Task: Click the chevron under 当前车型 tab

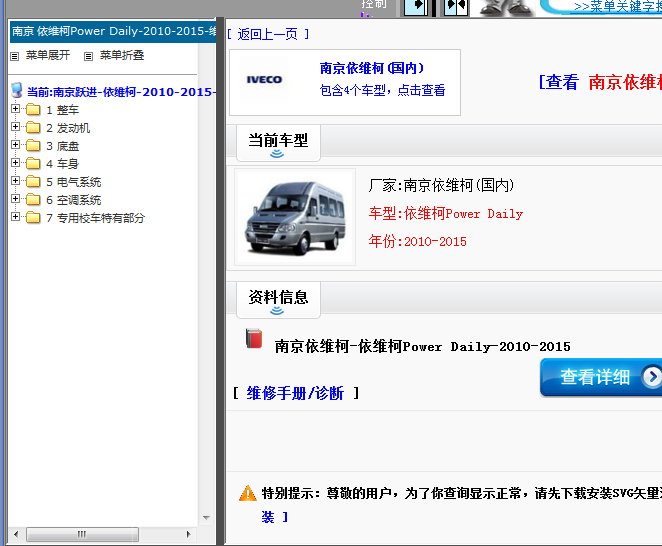Action: click(x=277, y=154)
